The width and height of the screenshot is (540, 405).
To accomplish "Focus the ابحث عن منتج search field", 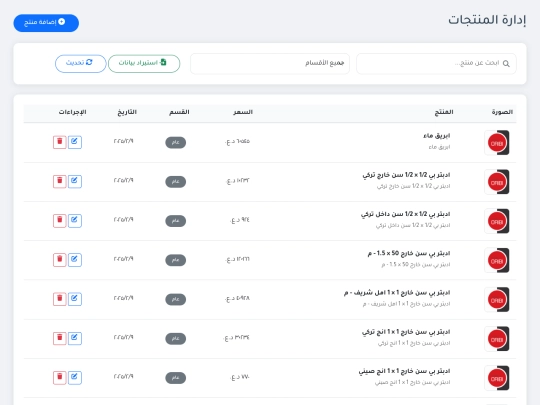I will 436,63.
